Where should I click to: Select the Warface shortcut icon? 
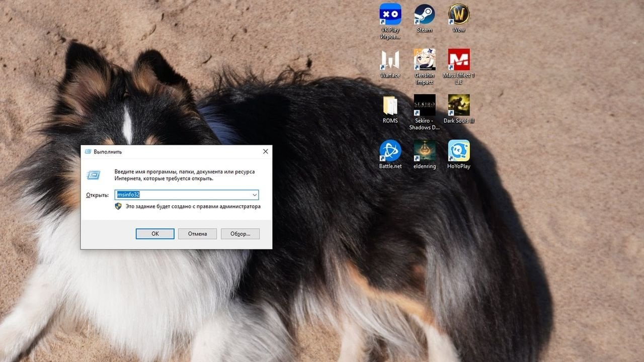(390, 60)
